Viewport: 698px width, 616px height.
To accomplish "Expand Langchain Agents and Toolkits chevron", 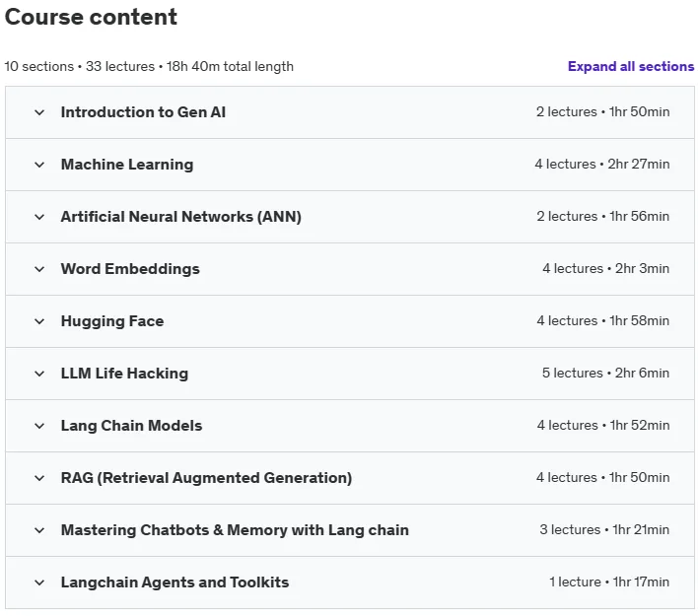I will (39, 582).
